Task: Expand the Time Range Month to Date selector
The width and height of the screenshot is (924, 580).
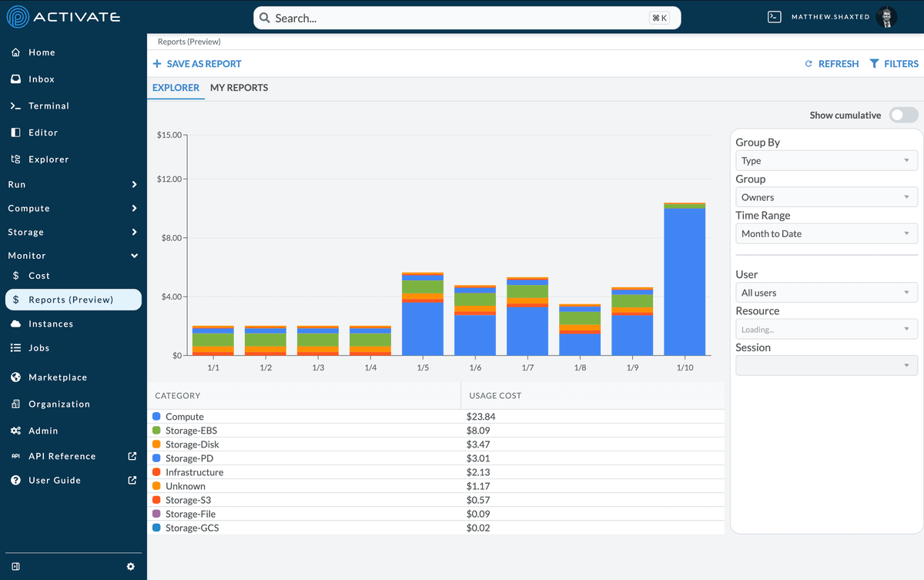Action: 825,233
